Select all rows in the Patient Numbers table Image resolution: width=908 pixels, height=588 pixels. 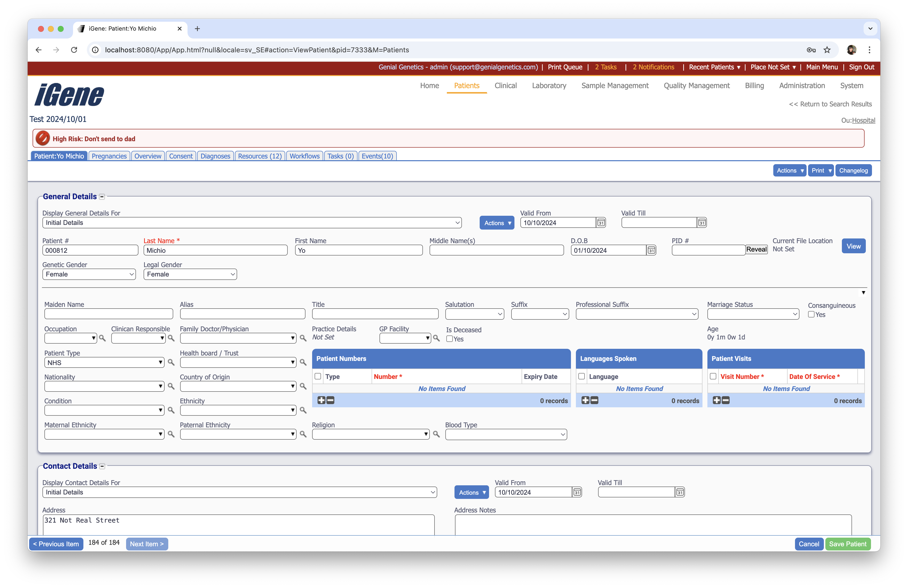pyautogui.click(x=318, y=376)
